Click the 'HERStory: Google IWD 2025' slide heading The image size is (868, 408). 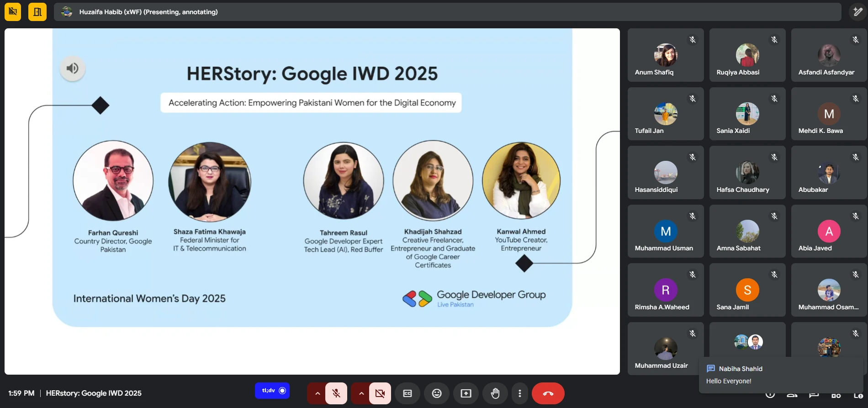pyautogui.click(x=312, y=74)
